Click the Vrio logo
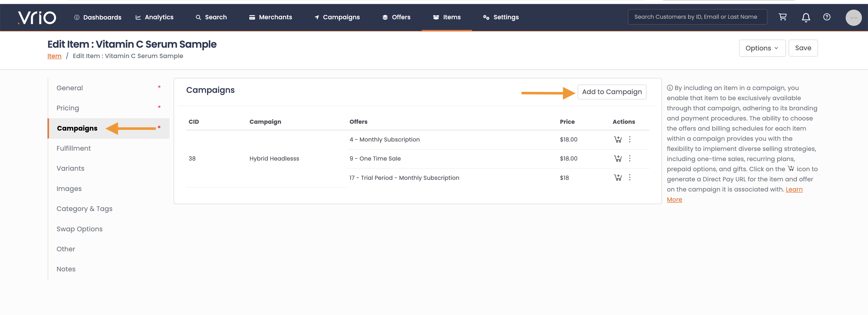Image resolution: width=868 pixels, height=315 pixels. point(37,17)
